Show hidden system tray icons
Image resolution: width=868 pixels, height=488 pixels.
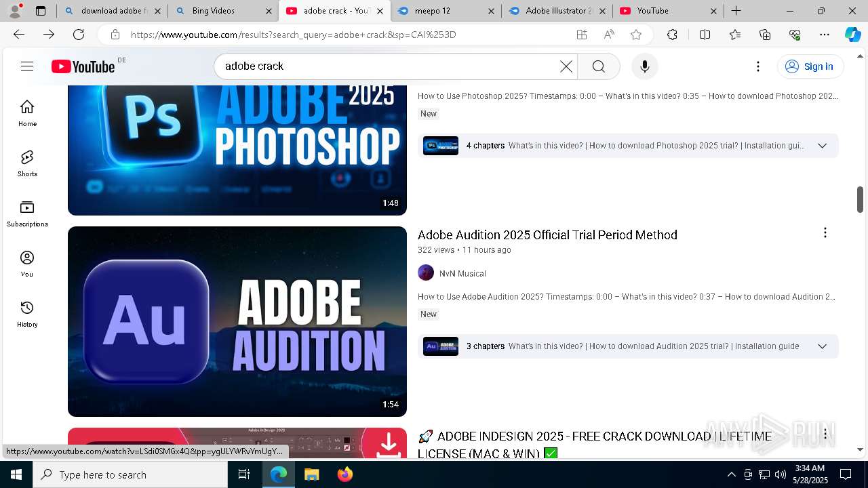731,474
